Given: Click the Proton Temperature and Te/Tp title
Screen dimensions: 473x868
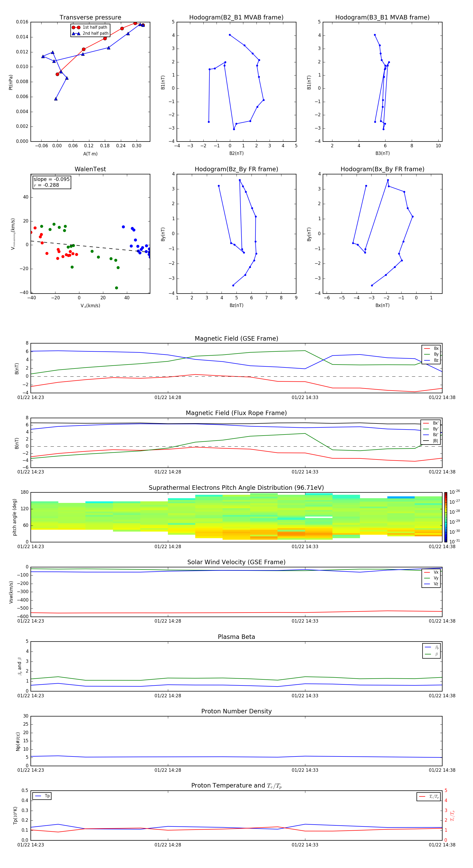Looking at the screenshot, I should tap(236, 785).
